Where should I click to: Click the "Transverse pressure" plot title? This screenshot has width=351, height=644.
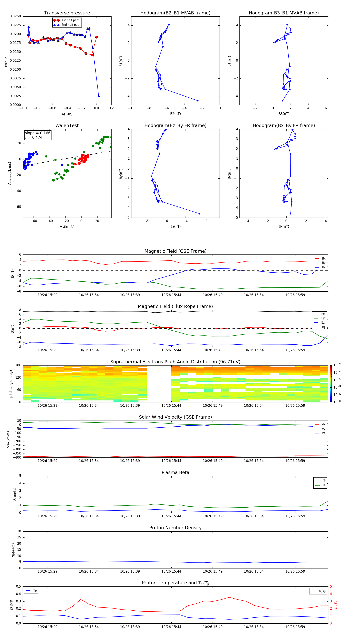tap(67, 13)
